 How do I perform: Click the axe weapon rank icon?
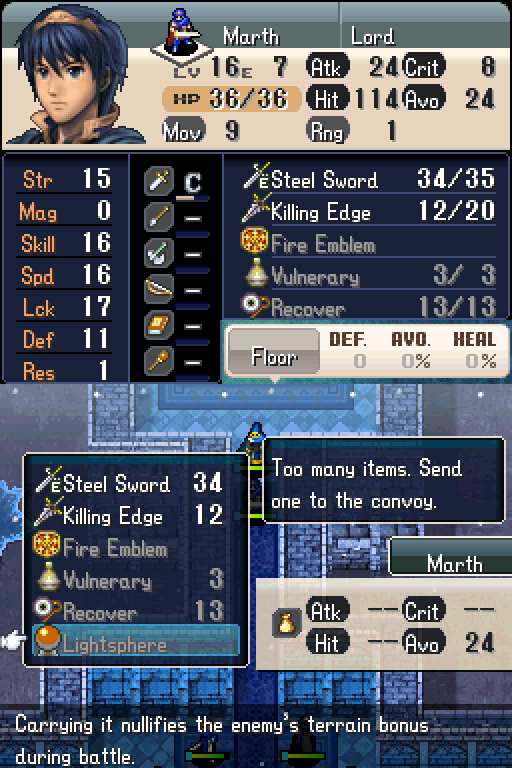pyautogui.click(x=159, y=253)
